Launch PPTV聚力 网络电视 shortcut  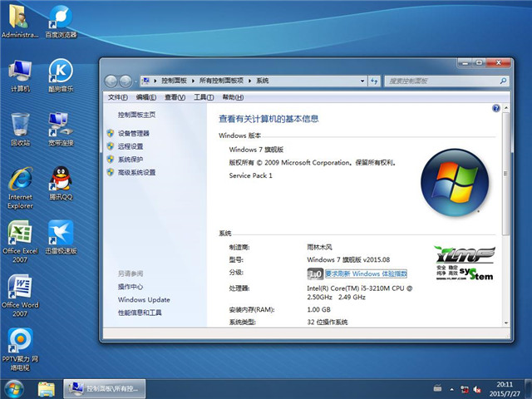(x=20, y=349)
